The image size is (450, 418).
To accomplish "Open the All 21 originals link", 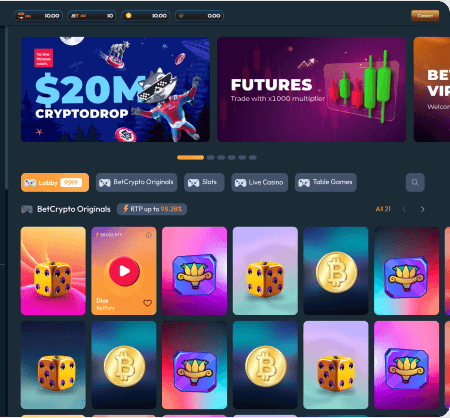I will click(x=383, y=209).
